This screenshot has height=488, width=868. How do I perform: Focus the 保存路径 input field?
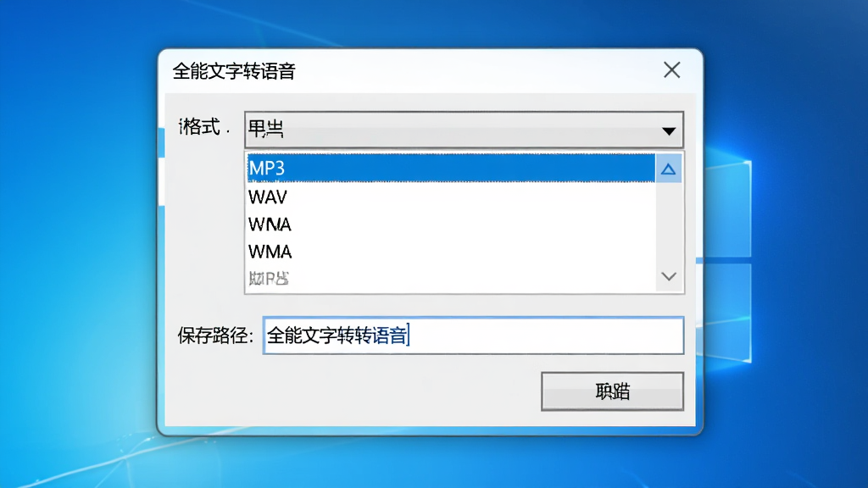pyautogui.click(x=473, y=335)
